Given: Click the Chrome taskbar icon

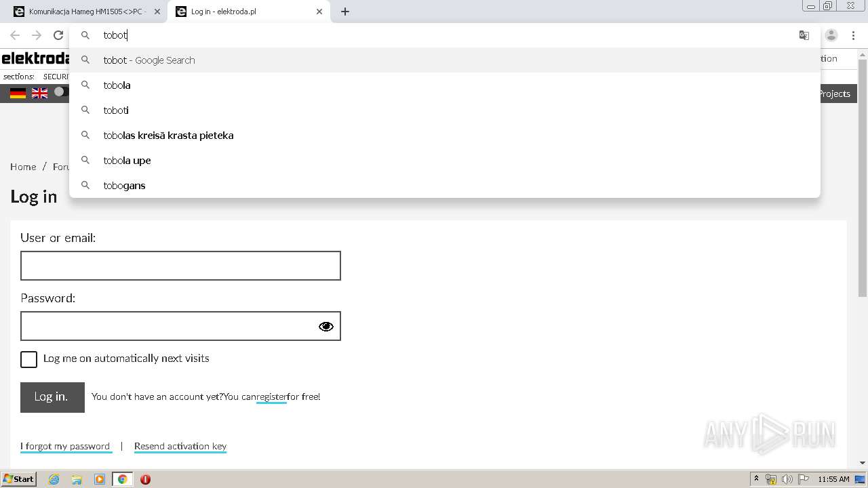Looking at the screenshot, I should tap(123, 479).
